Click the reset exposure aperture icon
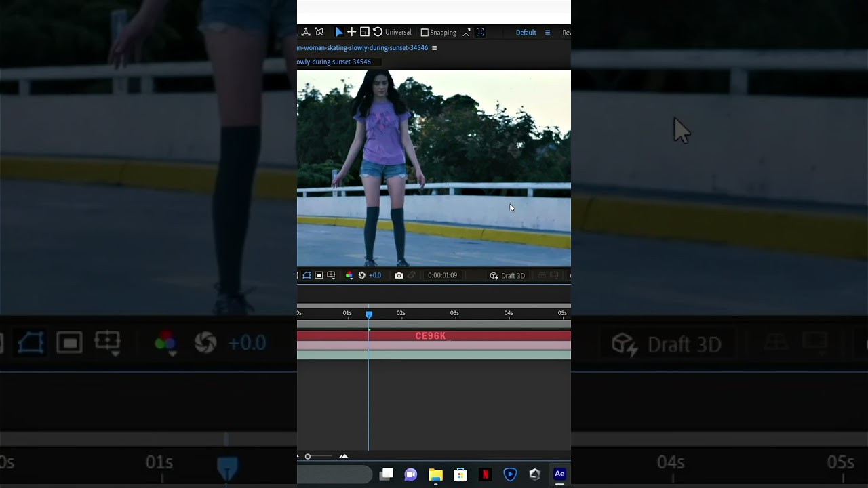 [x=361, y=275]
